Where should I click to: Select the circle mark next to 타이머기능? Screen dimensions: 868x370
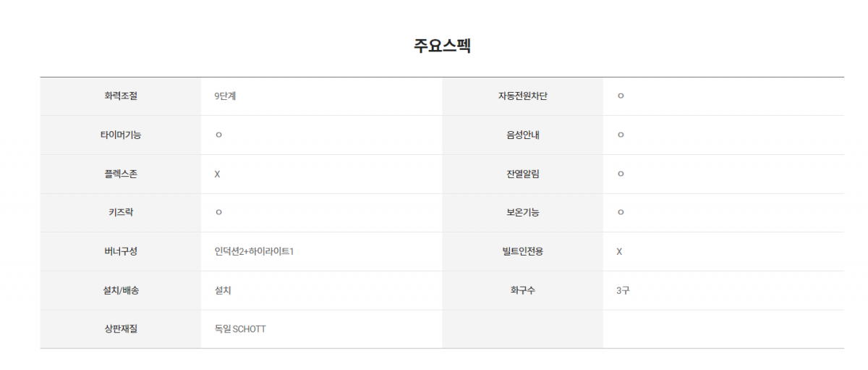point(218,135)
